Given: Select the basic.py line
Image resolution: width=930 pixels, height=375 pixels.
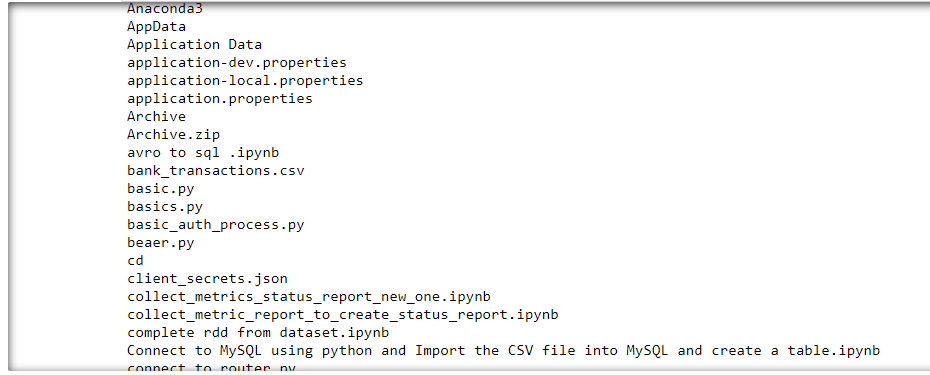Looking at the screenshot, I should [160, 189].
